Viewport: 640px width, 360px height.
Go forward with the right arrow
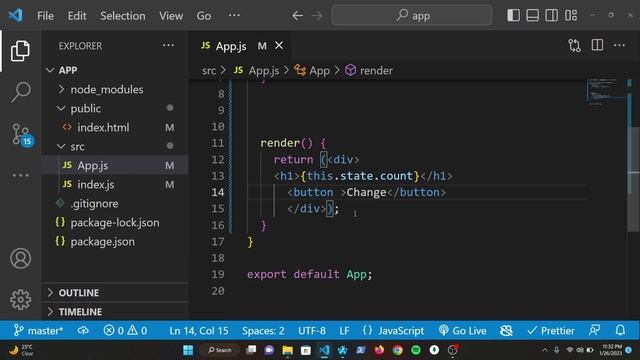[317, 16]
